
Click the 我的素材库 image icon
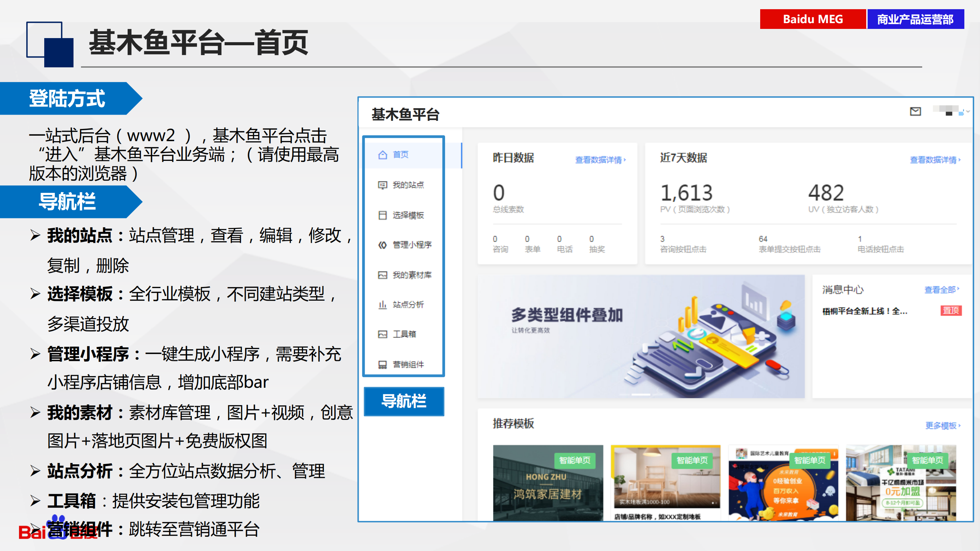pos(382,275)
